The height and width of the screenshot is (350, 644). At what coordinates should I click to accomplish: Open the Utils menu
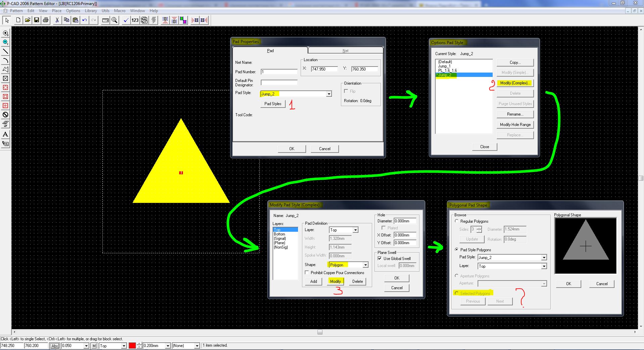(x=105, y=11)
